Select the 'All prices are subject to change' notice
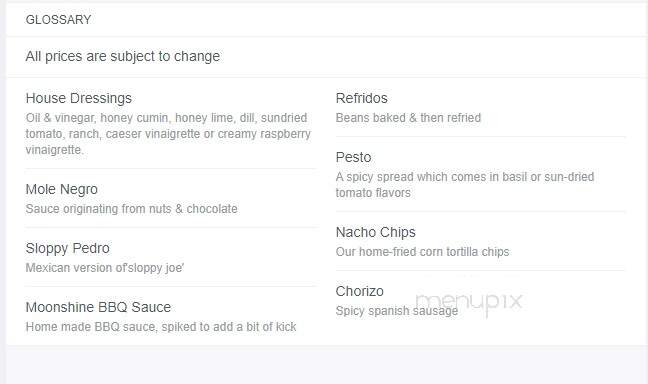The width and height of the screenshot is (648, 384). click(123, 56)
